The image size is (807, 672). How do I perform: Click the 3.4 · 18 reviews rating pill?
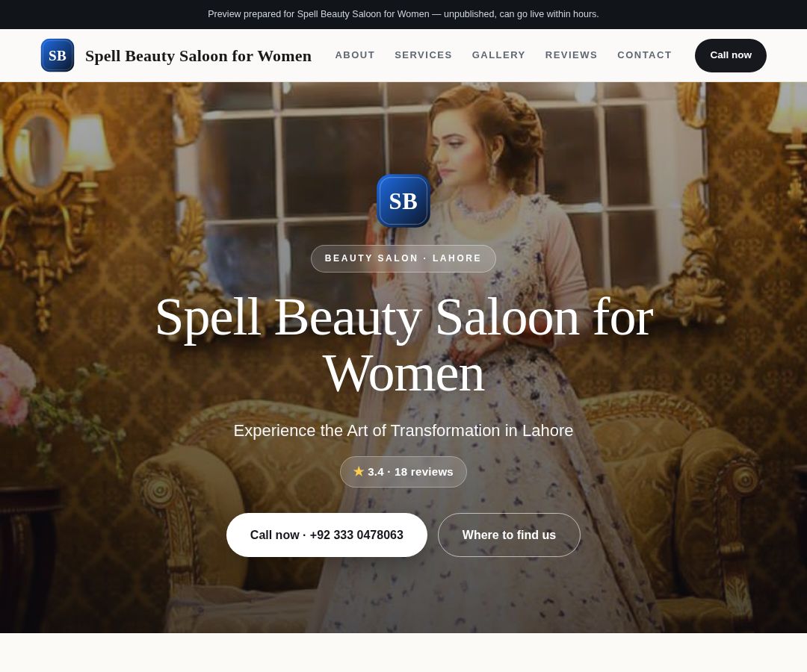point(403,472)
